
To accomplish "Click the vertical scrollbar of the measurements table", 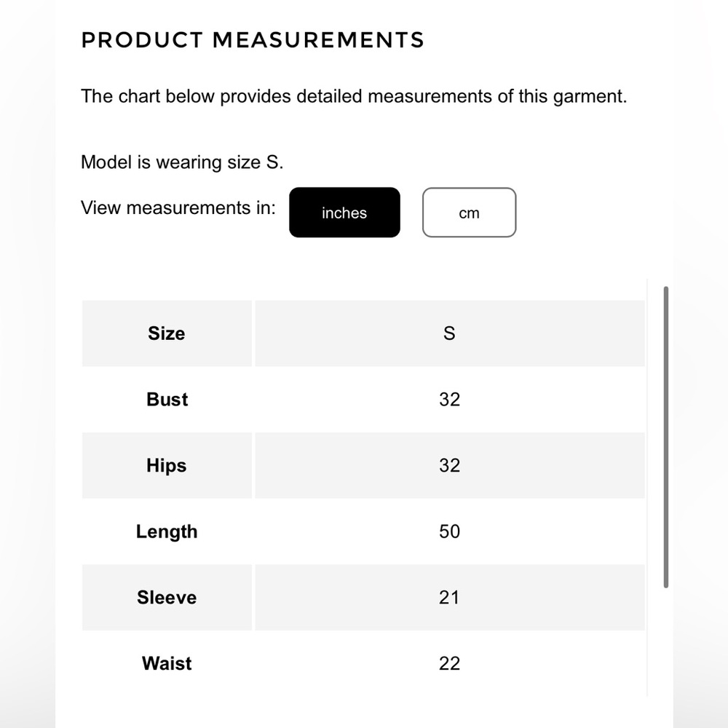I will 666,437.
